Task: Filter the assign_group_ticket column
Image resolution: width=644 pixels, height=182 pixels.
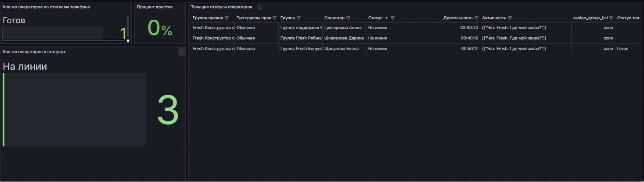Action: [611, 18]
